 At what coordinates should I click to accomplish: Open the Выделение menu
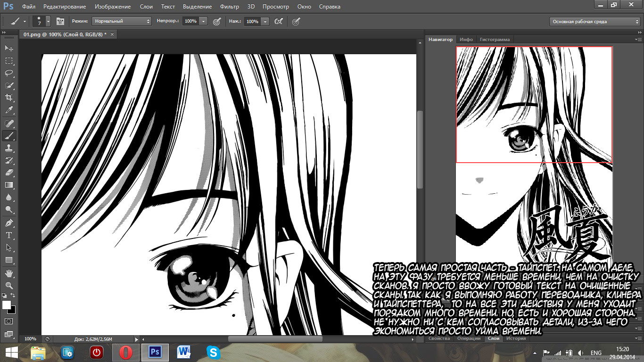[x=198, y=7]
